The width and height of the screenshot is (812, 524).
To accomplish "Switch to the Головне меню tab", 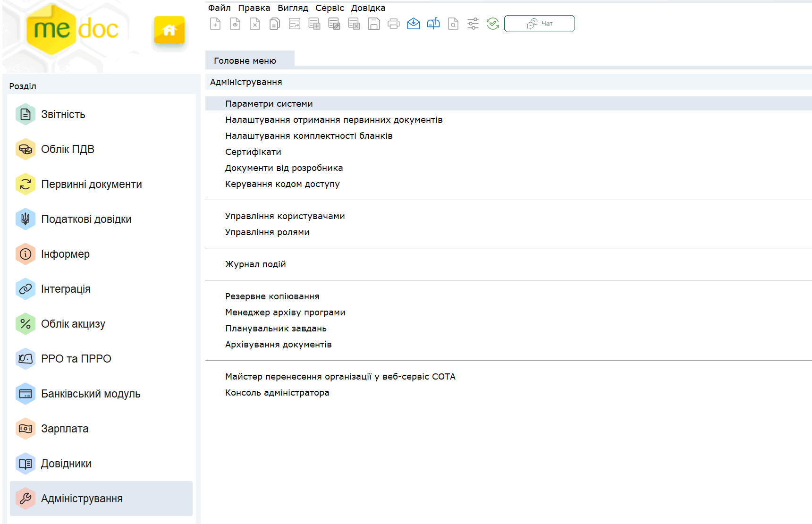I will tap(245, 61).
